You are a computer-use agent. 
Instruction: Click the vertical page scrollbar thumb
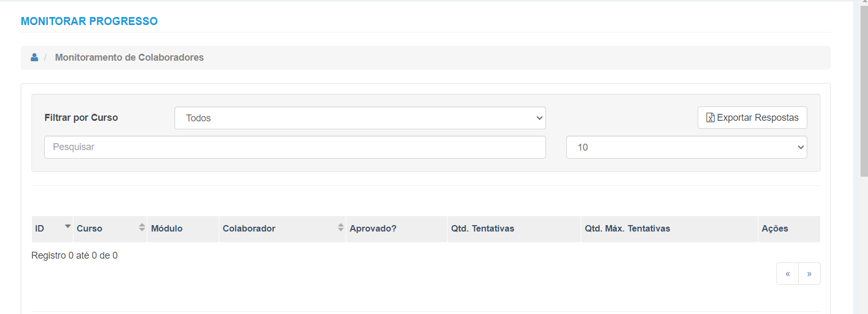coord(864,90)
